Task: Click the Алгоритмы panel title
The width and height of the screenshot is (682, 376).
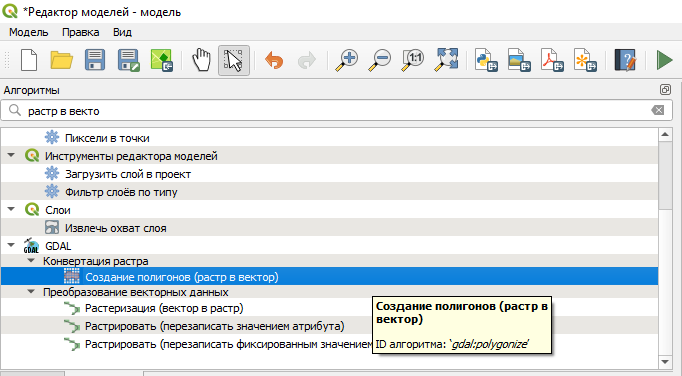Action: 32,90
